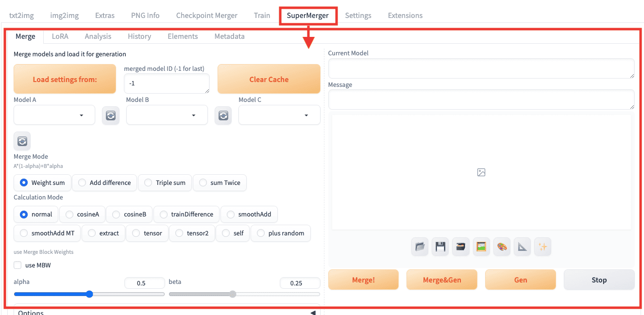This screenshot has width=644, height=315.
Task: Select the cosineA calculation mode
Action: [82, 214]
